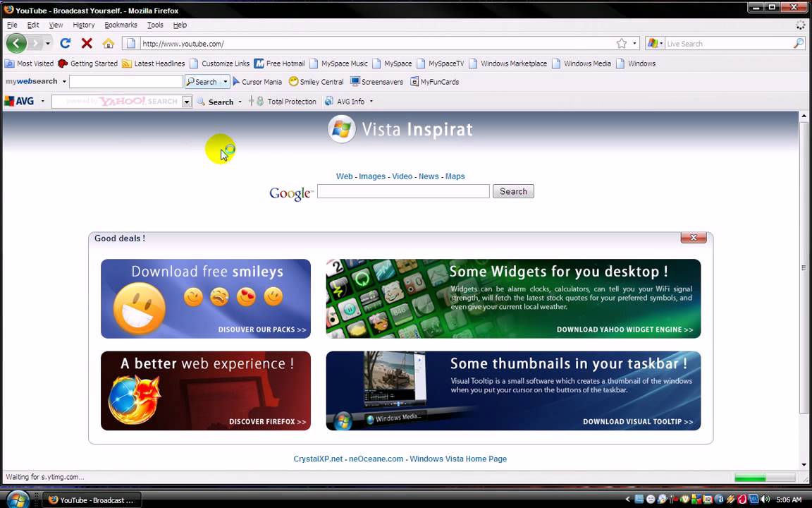
Task: Open the Help menu
Action: tap(180, 25)
